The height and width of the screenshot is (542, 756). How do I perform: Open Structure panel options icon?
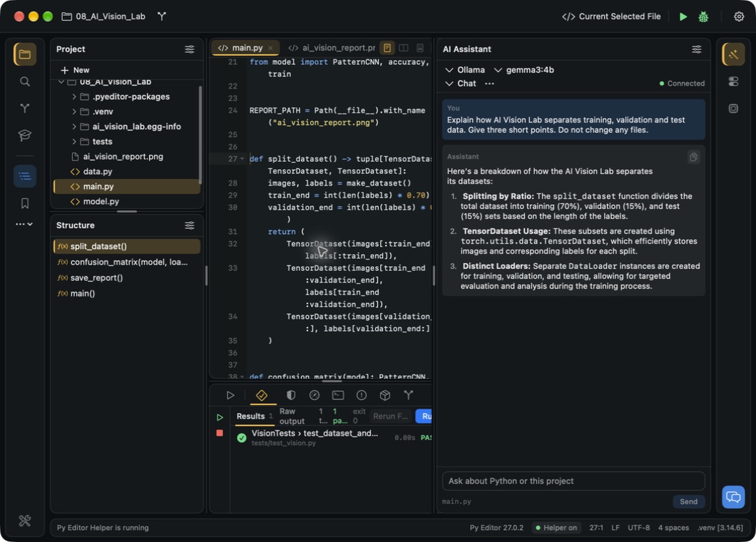point(190,225)
